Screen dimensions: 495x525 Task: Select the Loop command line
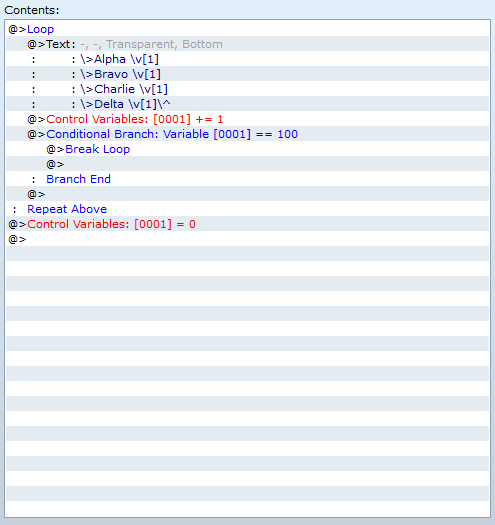247,29
